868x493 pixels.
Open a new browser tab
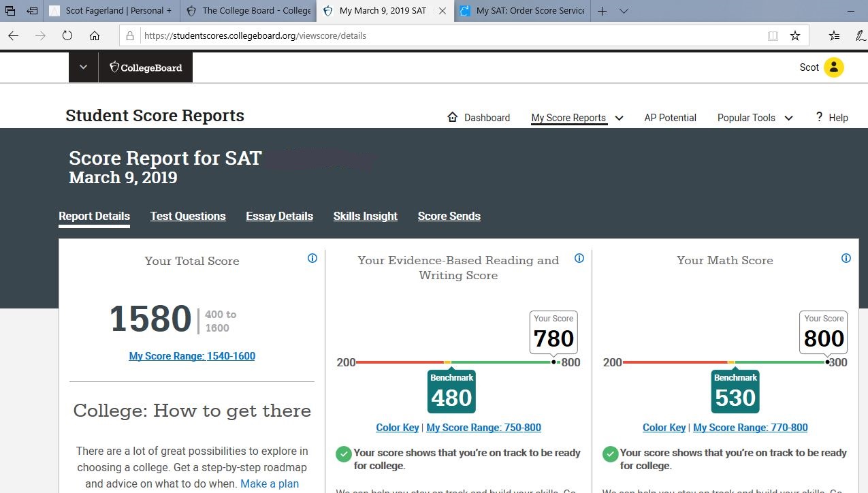[602, 11]
